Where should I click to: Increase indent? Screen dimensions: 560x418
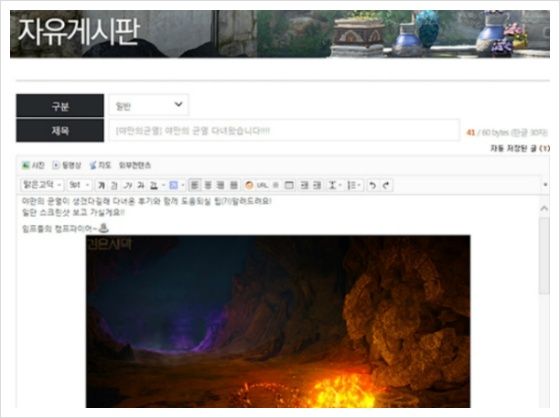click(317, 185)
